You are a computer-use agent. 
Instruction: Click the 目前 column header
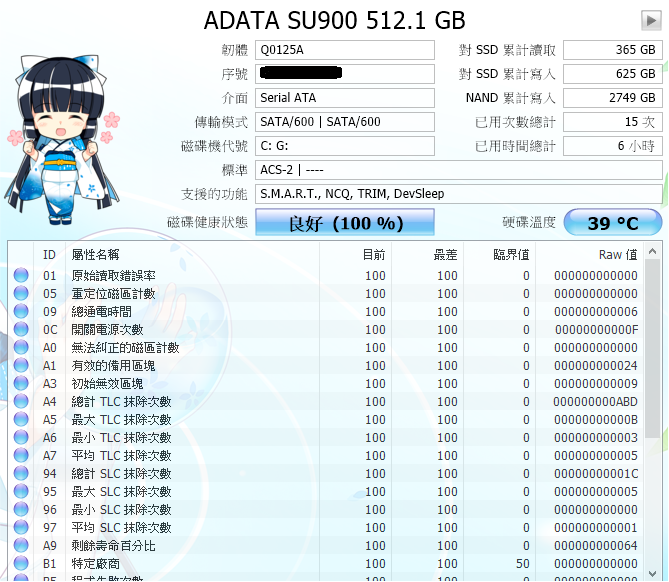(x=355, y=255)
